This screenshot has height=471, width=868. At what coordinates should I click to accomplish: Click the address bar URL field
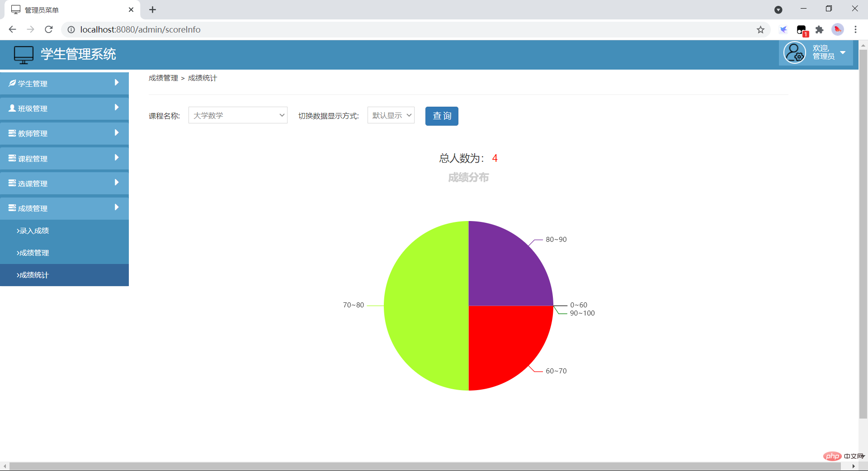point(416,29)
